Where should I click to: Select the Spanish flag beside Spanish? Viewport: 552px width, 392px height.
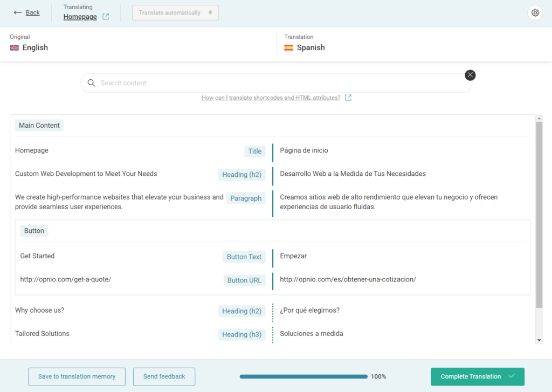click(x=288, y=47)
